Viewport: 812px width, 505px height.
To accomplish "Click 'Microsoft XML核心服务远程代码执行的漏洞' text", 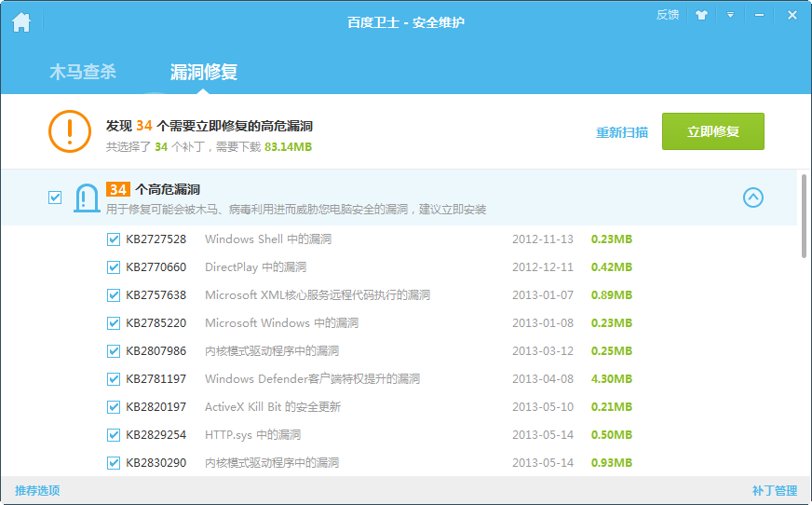I will pos(318,295).
